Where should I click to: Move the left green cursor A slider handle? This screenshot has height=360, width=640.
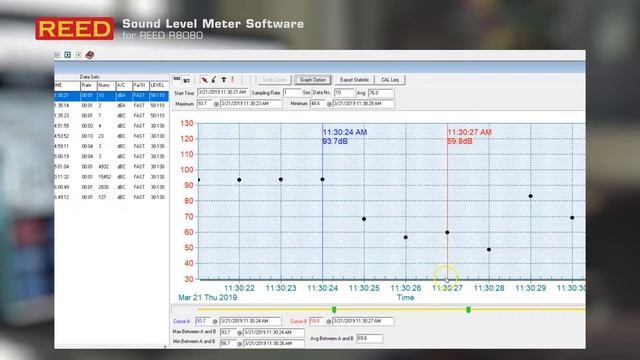coord(334,310)
